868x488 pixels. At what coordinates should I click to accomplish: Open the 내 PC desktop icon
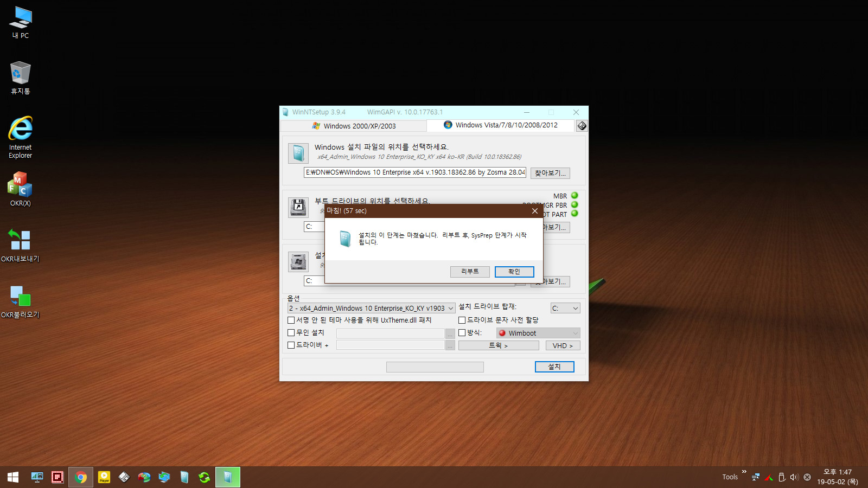coord(21,22)
